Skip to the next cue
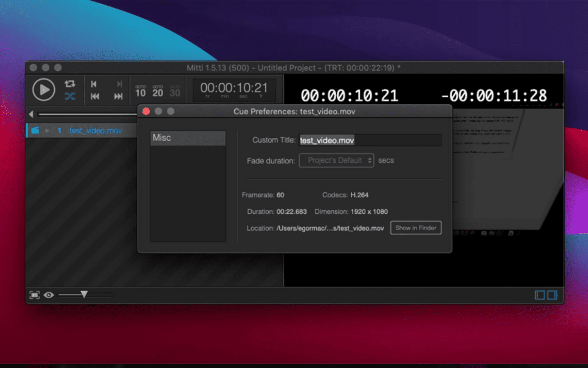 click(118, 96)
